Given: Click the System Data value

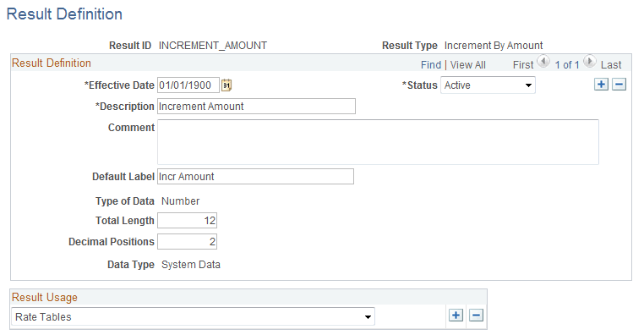Looking at the screenshot, I should 190,264.
